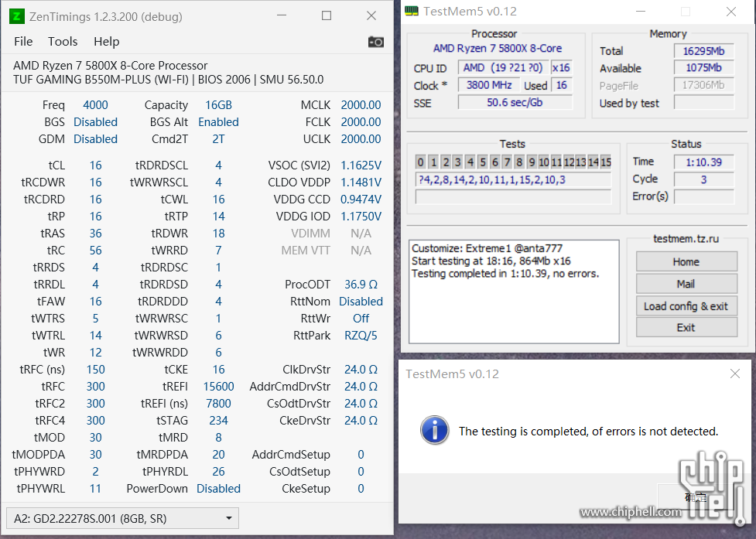Click test number 15 box
756x539 pixels.
[606, 162]
